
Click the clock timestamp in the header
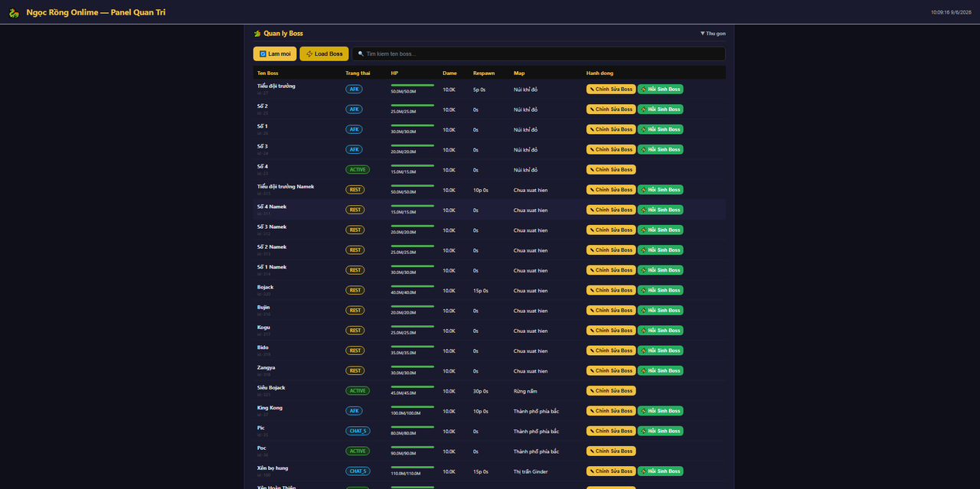point(950,12)
